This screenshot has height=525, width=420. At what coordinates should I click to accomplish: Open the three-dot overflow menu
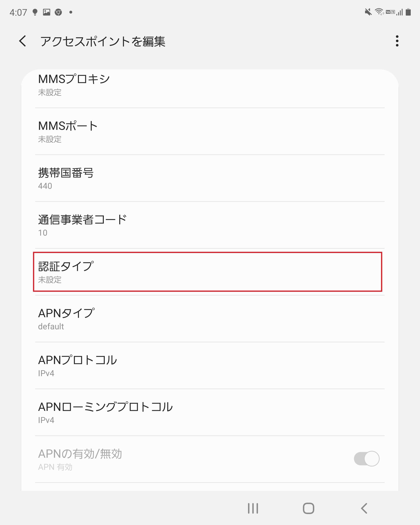[x=397, y=41]
